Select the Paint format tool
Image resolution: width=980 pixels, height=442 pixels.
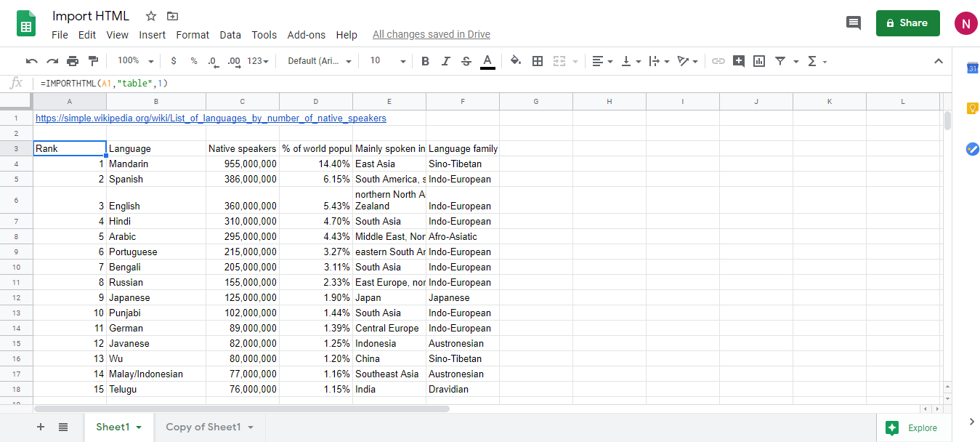[93, 61]
